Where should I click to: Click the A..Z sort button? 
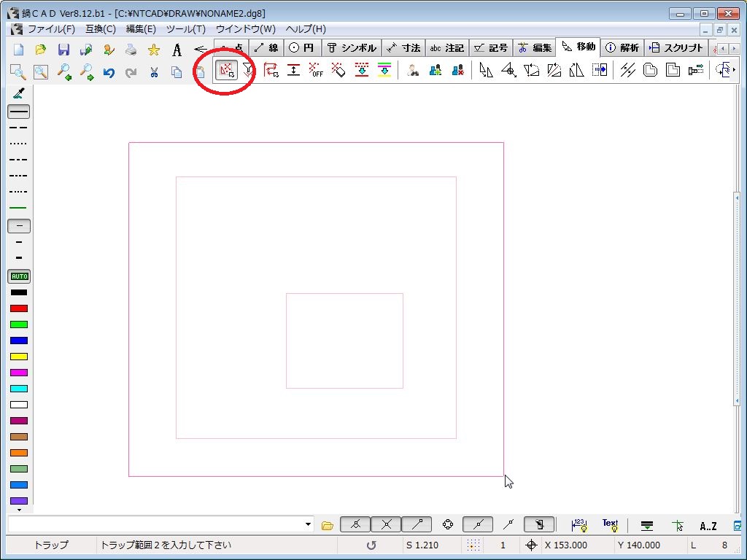708,526
